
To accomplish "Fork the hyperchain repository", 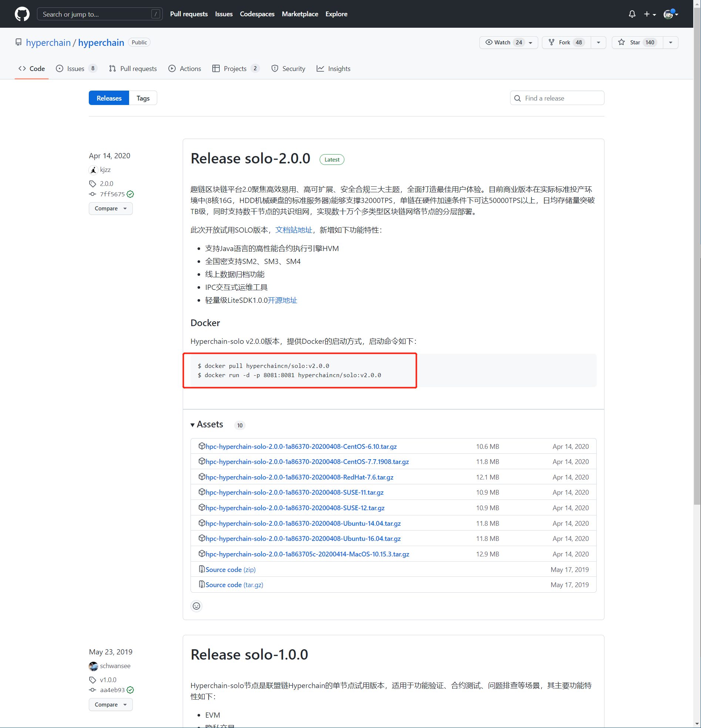I will coord(566,43).
